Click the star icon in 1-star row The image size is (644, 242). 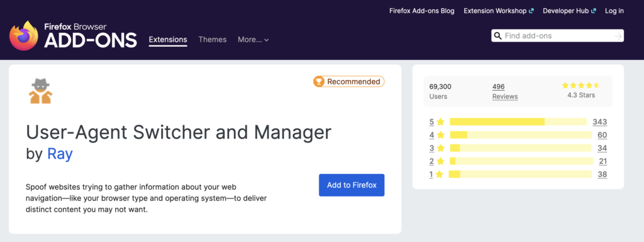click(440, 175)
